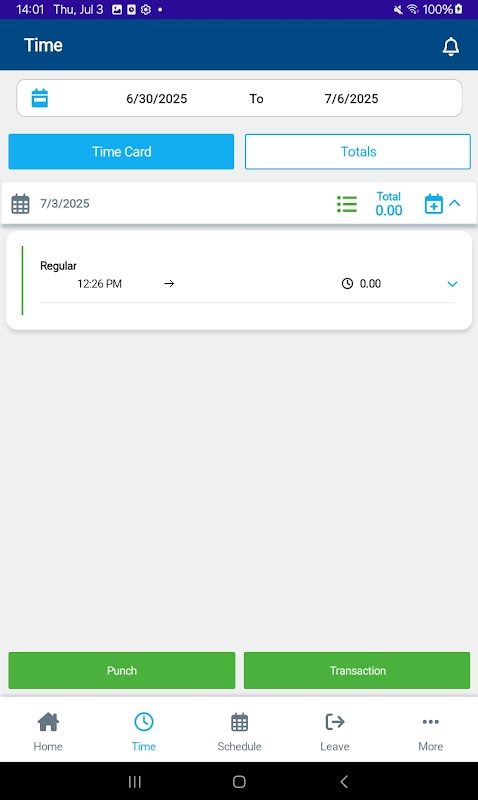Select the Time Card tab
The width and height of the screenshot is (478, 800).
pos(121,152)
